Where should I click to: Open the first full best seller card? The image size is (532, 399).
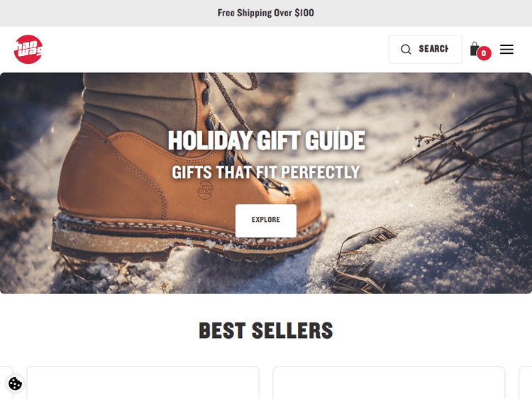[143, 383]
